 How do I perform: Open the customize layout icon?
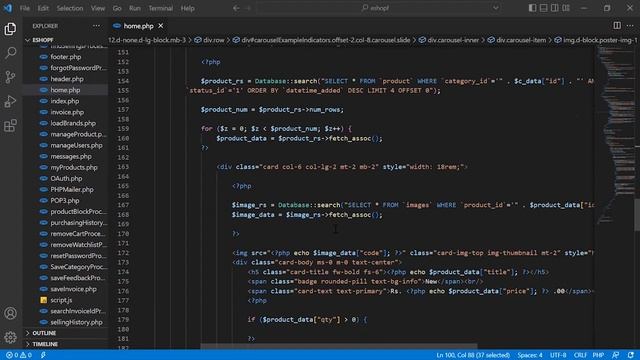pos(566,8)
